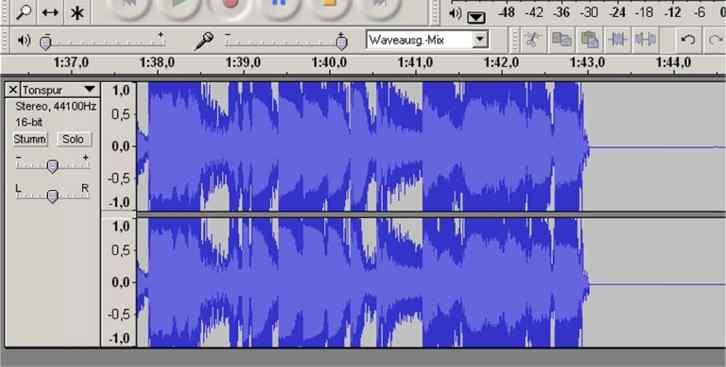Open the playback meter options arrow
This screenshot has width=726, height=367.
pos(476,18)
